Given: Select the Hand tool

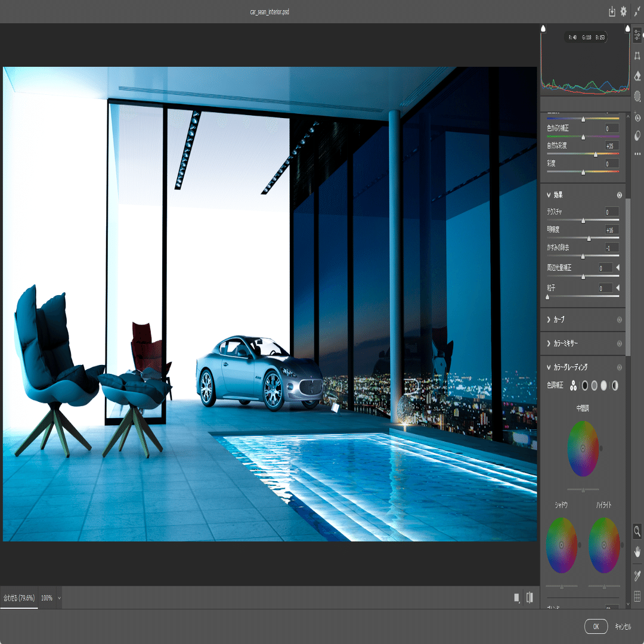Looking at the screenshot, I should pos(637,552).
